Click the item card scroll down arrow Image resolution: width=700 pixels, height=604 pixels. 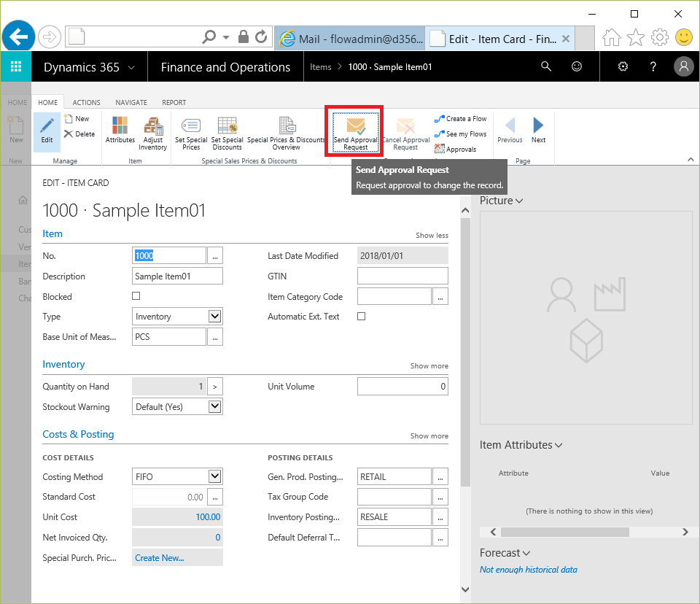464,589
